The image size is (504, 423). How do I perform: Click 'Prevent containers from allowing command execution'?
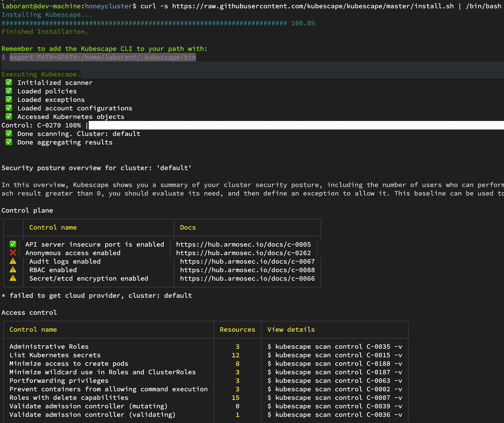coord(108,389)
